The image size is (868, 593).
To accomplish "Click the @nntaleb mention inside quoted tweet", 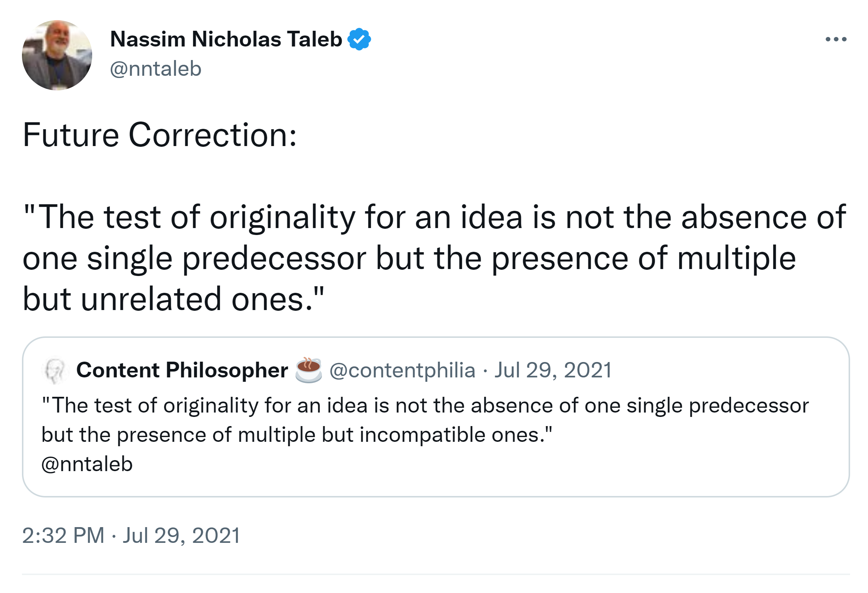I will point(87,464).
